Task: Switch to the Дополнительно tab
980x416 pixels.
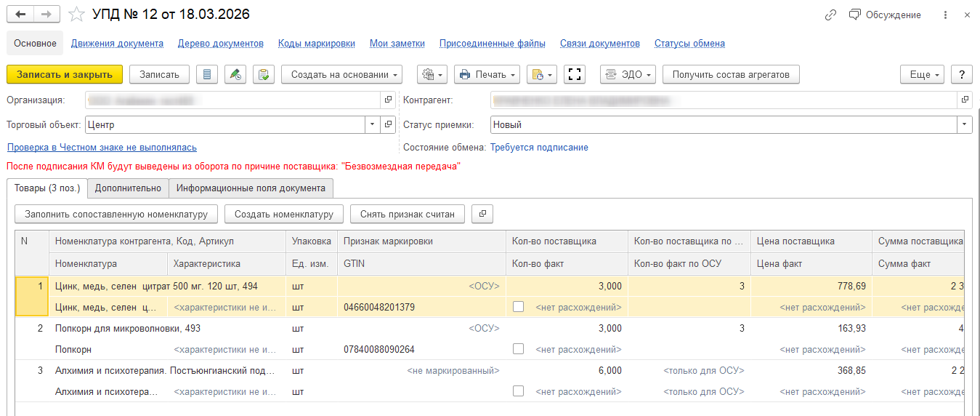Action: (x=128, y=188)
